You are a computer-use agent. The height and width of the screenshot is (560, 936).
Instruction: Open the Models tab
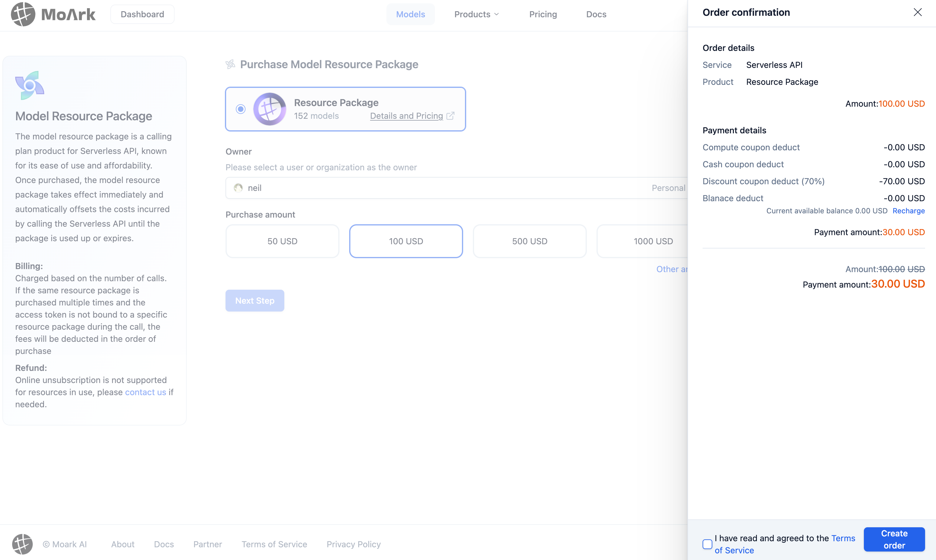[x=410, y=14]
